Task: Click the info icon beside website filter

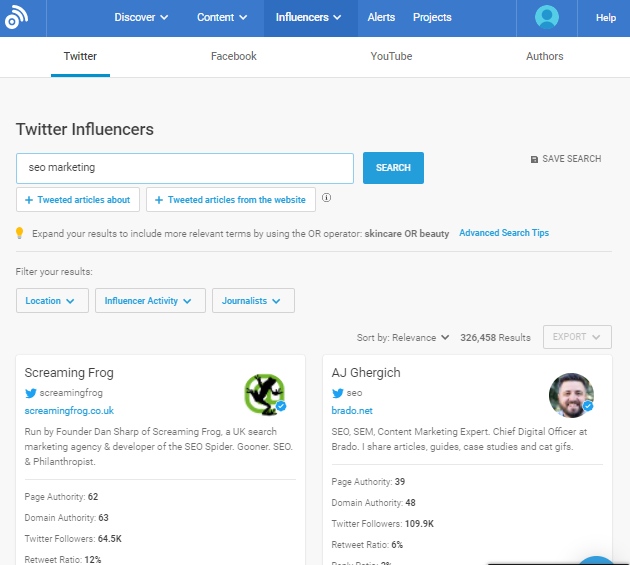Action: [x=326, y=198]
